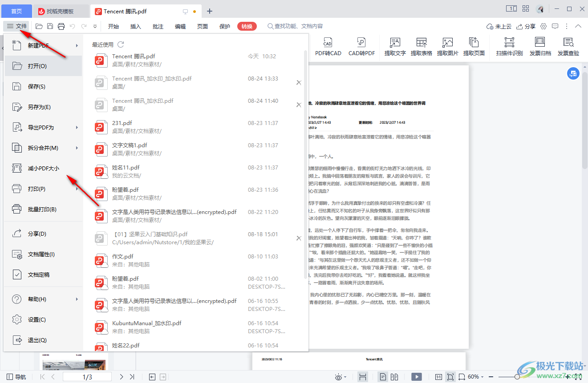This screenshot has width=588, height=383.
Task: Switch to the 批注 ribbon tab
Action: (x=158, y=26)
